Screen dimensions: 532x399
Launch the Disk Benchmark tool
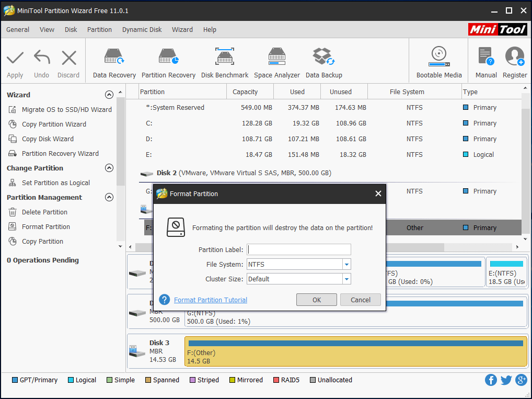point(225,60)
